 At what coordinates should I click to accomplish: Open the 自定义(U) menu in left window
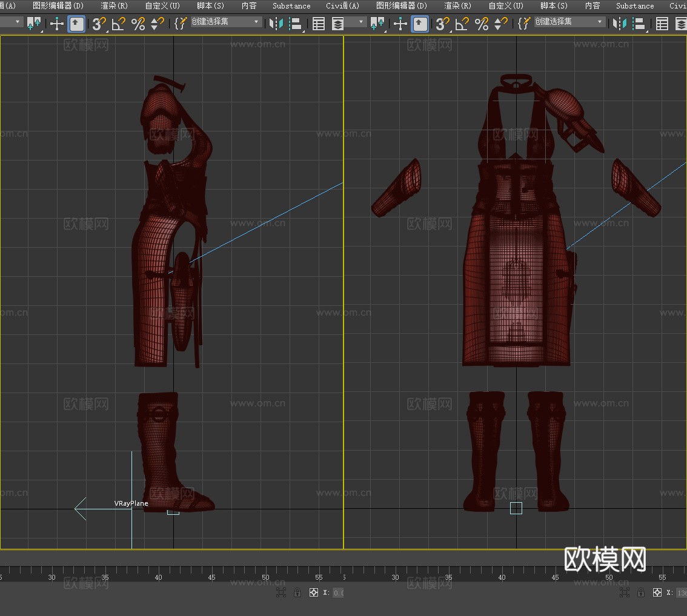(x=162, y=5)
